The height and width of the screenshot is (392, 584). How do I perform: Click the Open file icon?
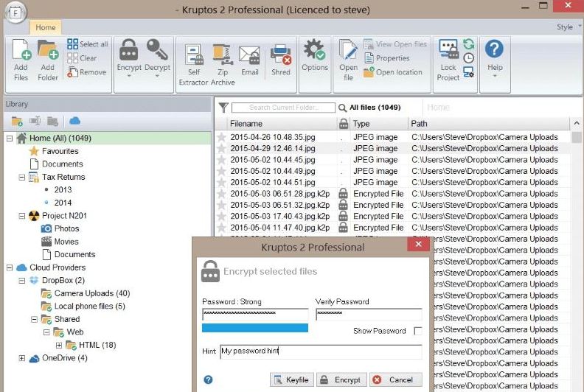(x=348, y=50)
